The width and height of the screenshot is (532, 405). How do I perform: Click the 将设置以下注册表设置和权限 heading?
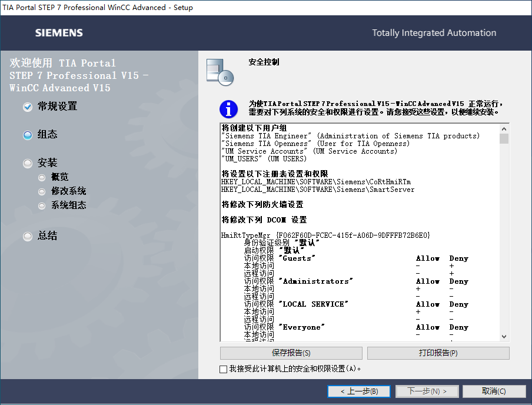275,174
